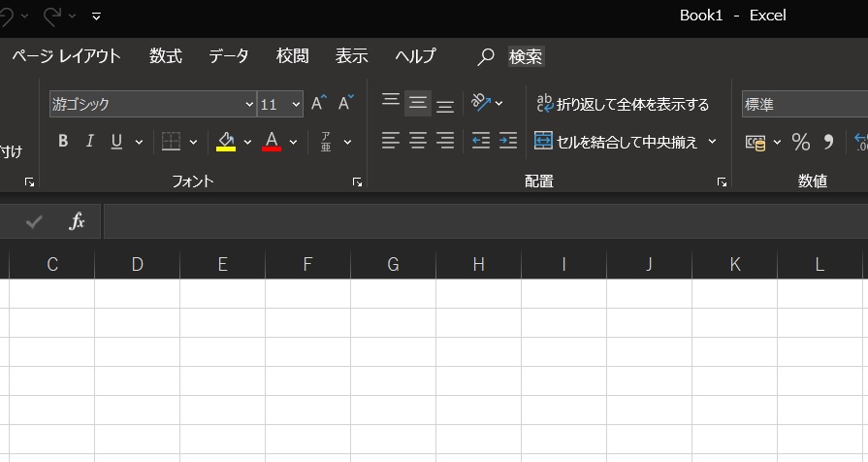Open font color dropdown arrow
This screenshot has height=462, width=868.
pyautogui.click(x=294, y=143)
